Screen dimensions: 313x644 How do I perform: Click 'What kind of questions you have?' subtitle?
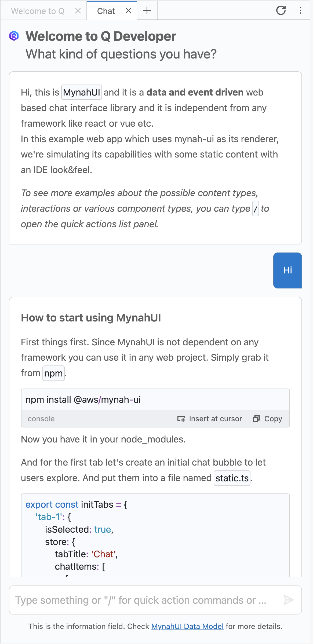121,54
